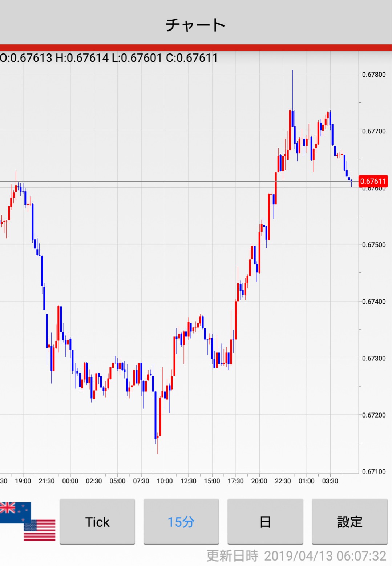Image resolution: width=392 pixels, height=566 pixels.
Task: Click the 00:00 time axis label
Action: click(x=70, y=481)
